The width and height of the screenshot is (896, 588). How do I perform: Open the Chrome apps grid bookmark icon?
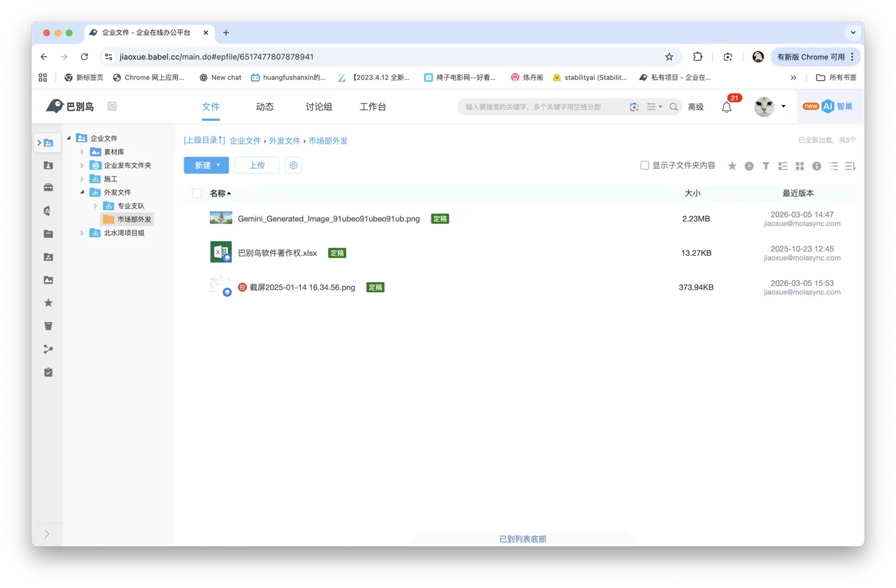(43, 77)
